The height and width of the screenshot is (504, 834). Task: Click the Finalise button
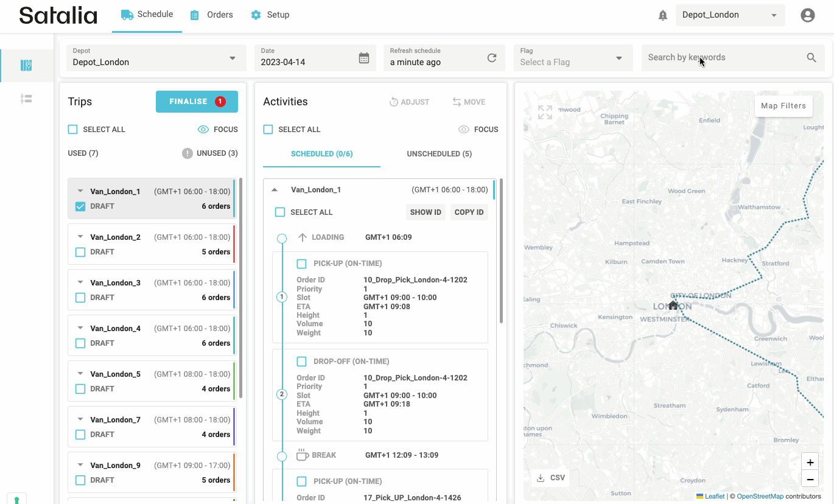[x=196, y=102]
